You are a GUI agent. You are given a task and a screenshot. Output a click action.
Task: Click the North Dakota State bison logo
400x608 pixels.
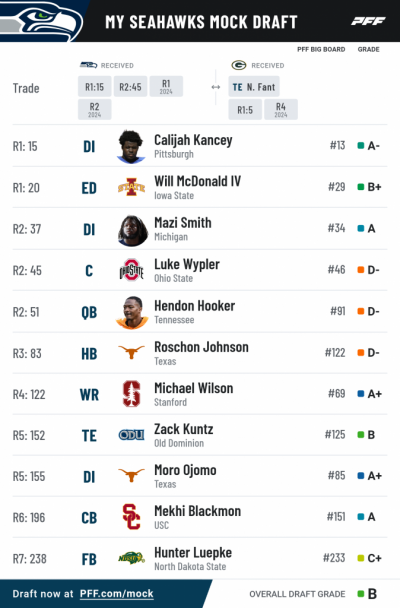131,558
